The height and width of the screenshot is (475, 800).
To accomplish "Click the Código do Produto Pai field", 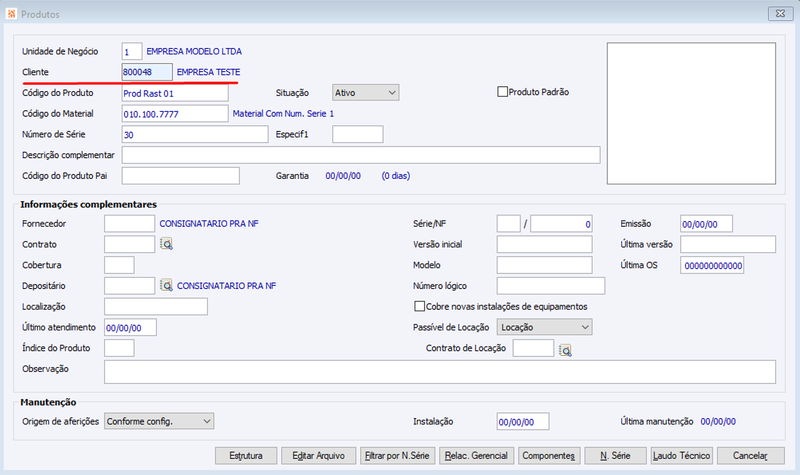I will [181, 176].
